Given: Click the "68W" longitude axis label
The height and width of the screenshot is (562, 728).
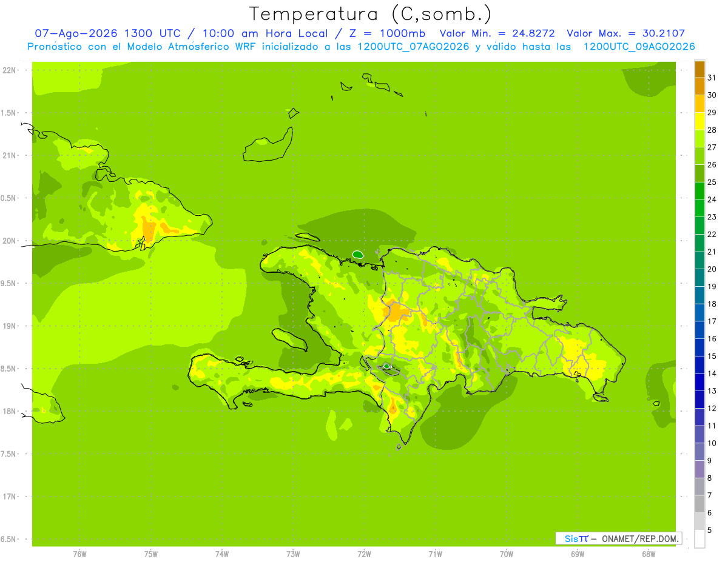Looking at the screenshot, I should (x=649, y=554).
